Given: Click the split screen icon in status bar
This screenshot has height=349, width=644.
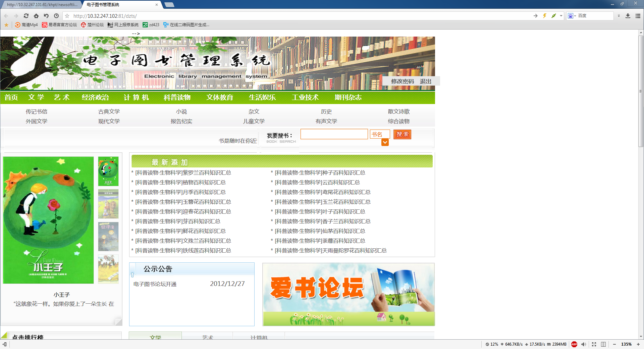Looking at the screenshot, I should pyautogui.click(x=603, y=344).
